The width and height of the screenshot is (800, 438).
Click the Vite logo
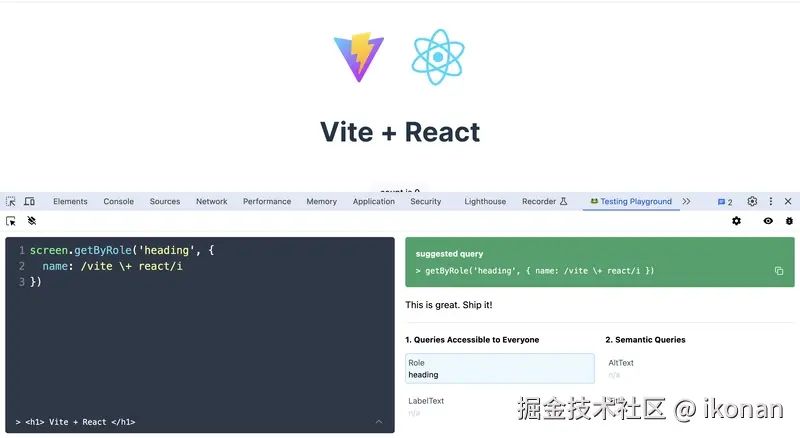[x=359, y=57]
